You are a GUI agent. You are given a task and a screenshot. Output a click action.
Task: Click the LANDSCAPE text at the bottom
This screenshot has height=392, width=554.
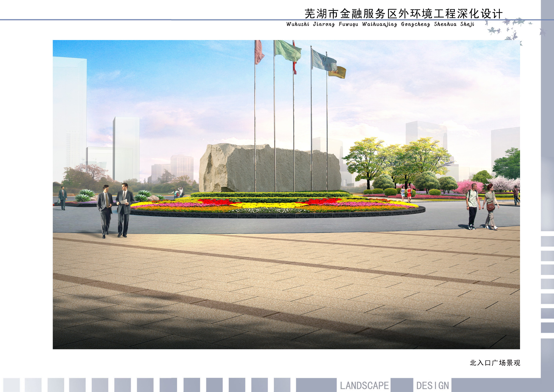[364, 386]
